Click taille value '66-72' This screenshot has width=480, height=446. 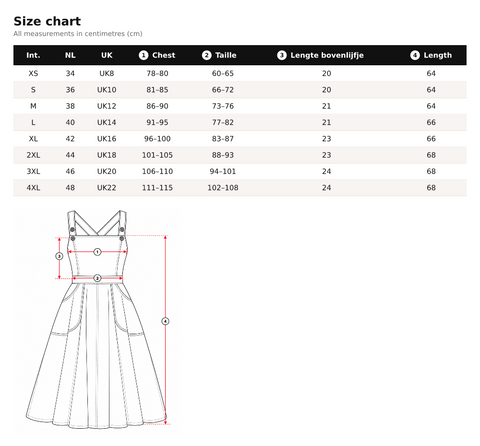(x=223, y=90)
